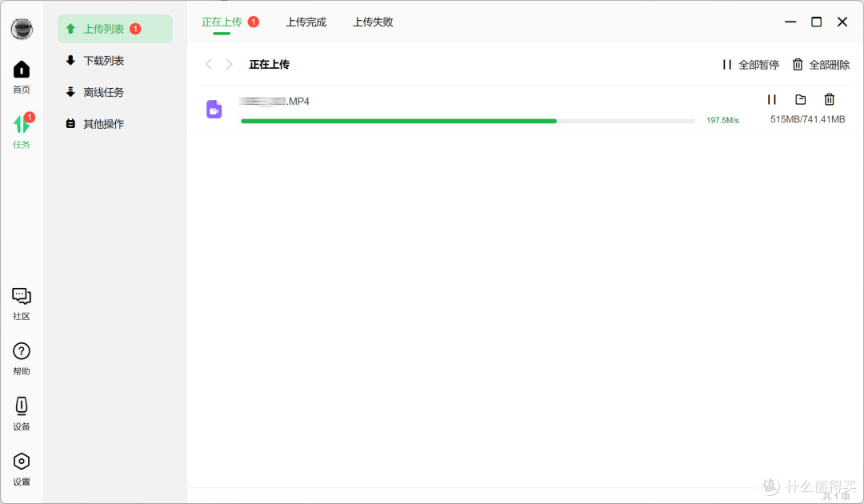The image size is (864, 504).
Task: Select 上传列表 upload list
Action: (x=114, y=29)
